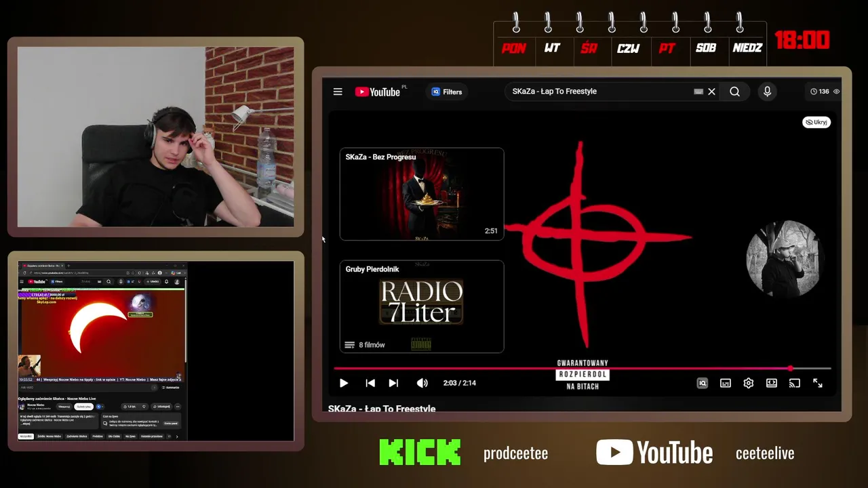
Task: Cast the video to a TV
Action: [795, 383]
